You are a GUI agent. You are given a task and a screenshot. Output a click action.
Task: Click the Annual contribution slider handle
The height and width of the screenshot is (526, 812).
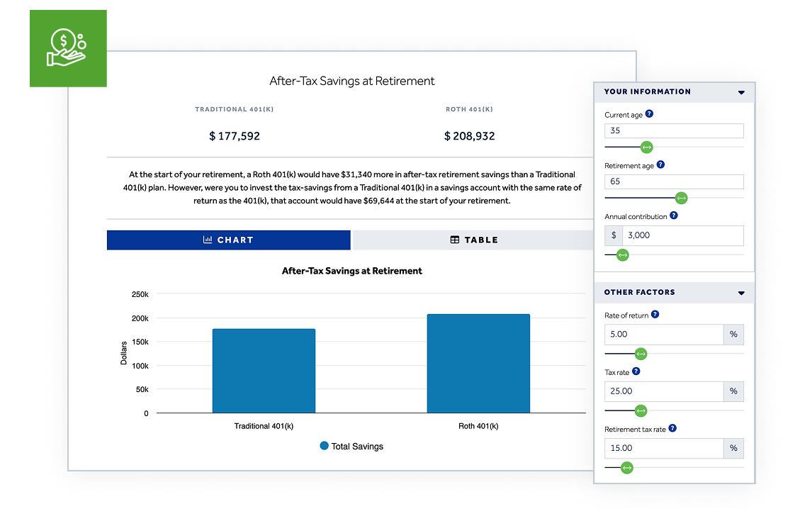tap(622, 255)
